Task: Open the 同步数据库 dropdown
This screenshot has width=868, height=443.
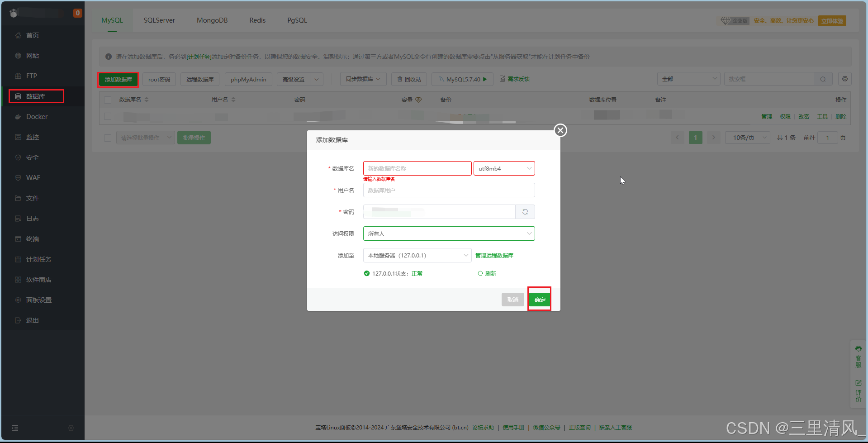Action: tap(363, 79)
